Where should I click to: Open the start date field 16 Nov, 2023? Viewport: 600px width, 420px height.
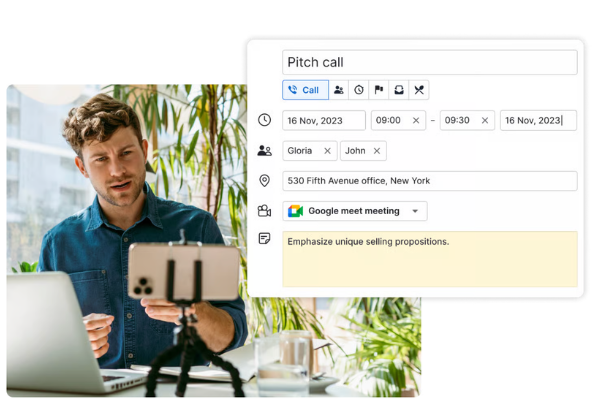(324, 120)
